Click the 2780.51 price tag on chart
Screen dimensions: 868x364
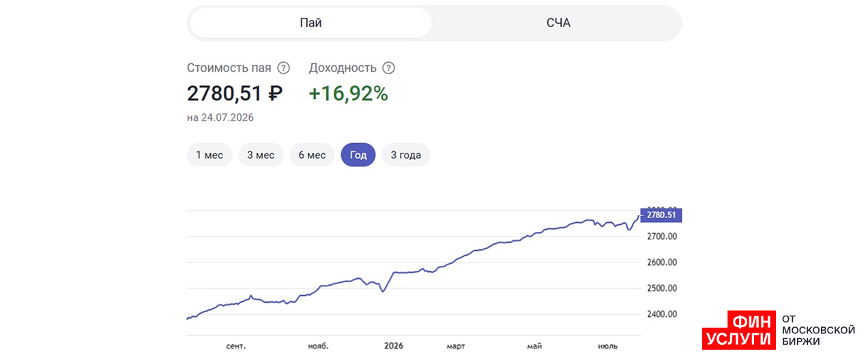(661, 215)
